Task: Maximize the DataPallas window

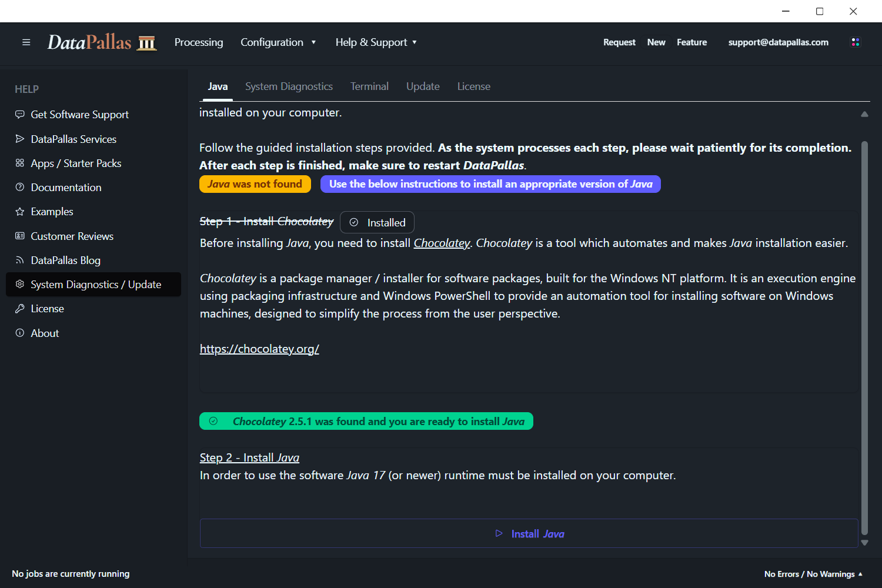Action: [x=820, y=11]
